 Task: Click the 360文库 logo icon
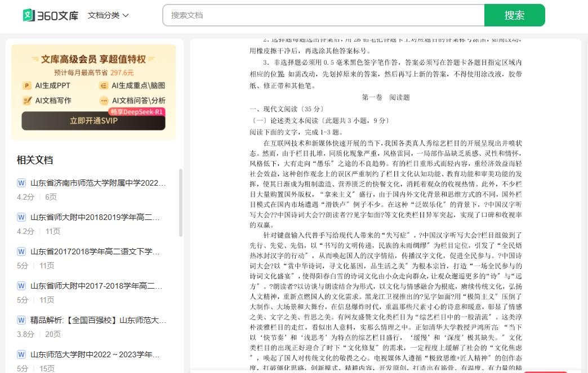[29, 15]
